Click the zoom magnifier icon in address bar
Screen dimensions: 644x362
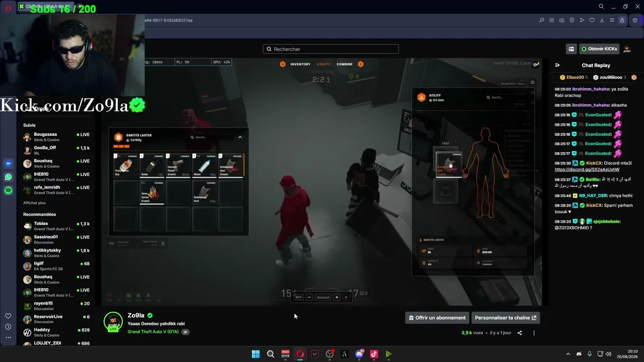pyautogui.click(x=541, y=20)
